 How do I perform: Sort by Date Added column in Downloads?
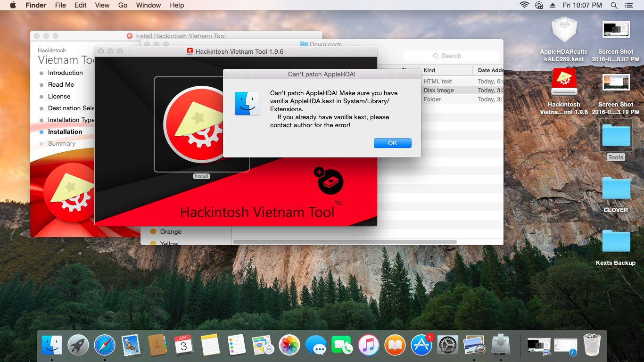[489, 70]
